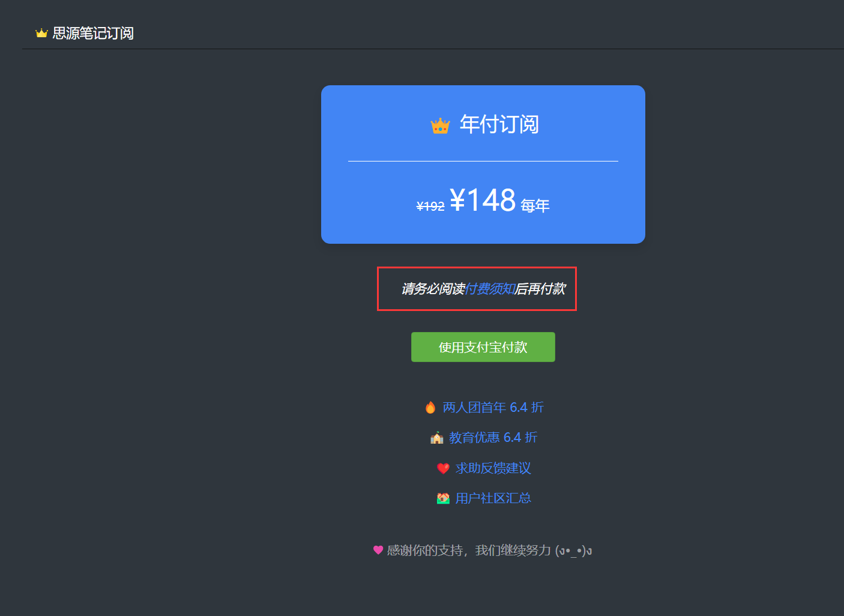The height and width of the screenshot is (616, 844).
Task: Click the 感谢你的支持 thank-you message
Action: [x=489, y=551]
